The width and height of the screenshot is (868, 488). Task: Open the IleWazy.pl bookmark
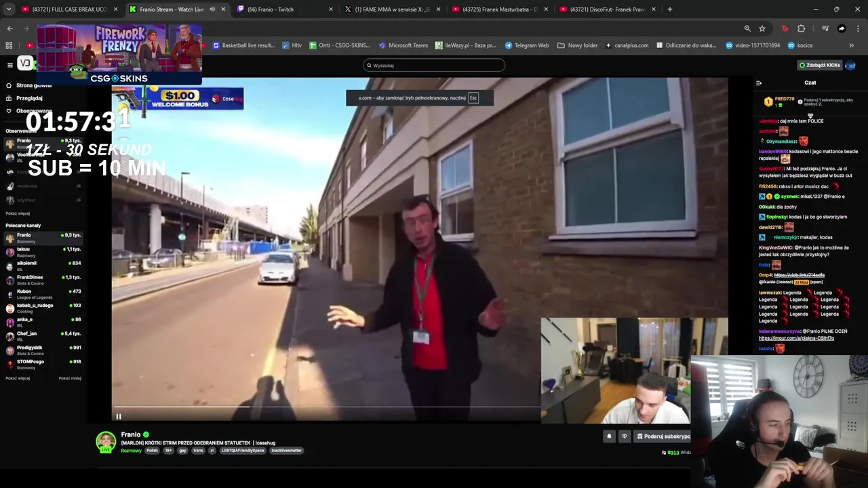pos(465,45)
